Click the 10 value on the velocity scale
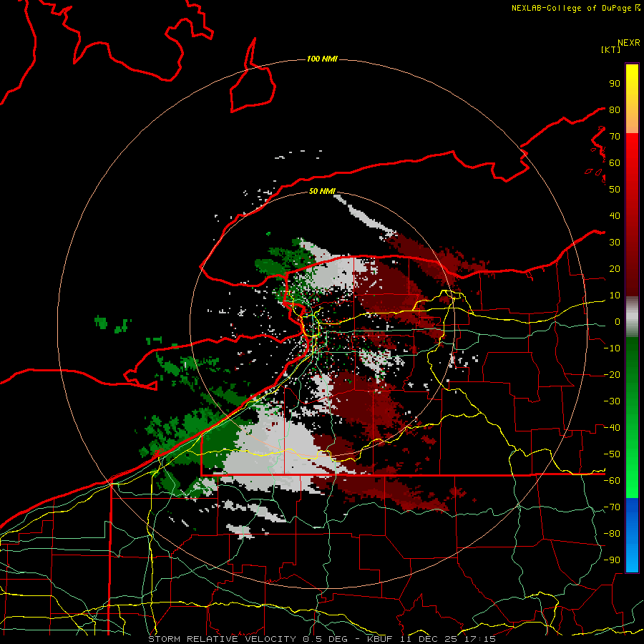Image resolution: width=644 pixels, height=644 pixels. [x=615, y=296]
